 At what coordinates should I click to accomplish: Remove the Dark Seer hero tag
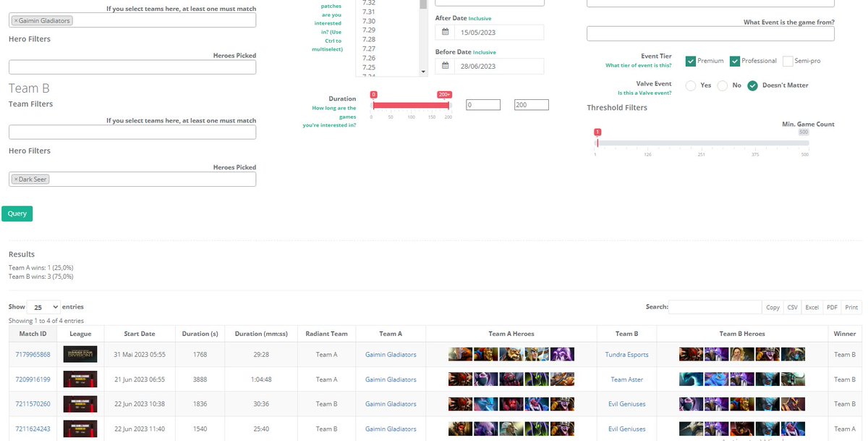tap(16, 179)
